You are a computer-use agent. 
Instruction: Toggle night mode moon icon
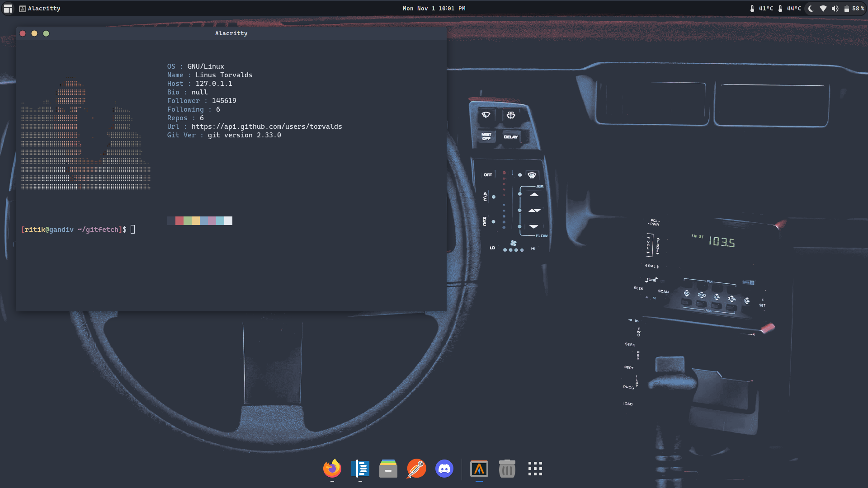pos(811,9)
